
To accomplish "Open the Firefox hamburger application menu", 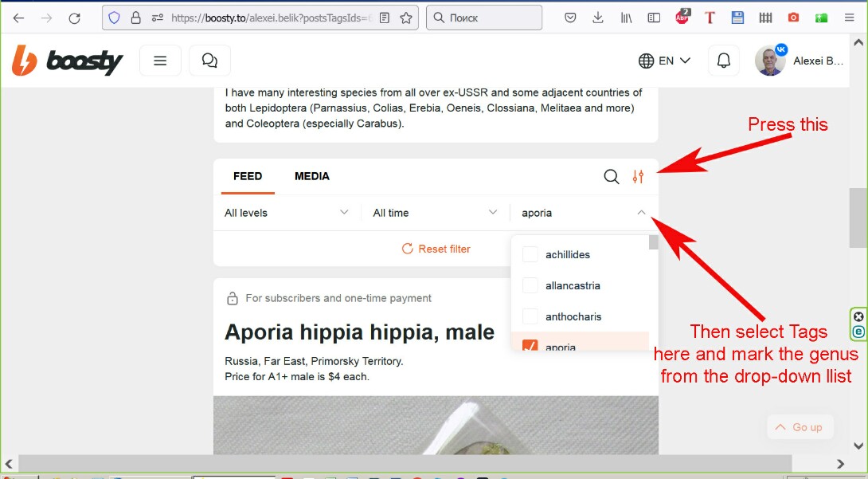I will 849,18.
